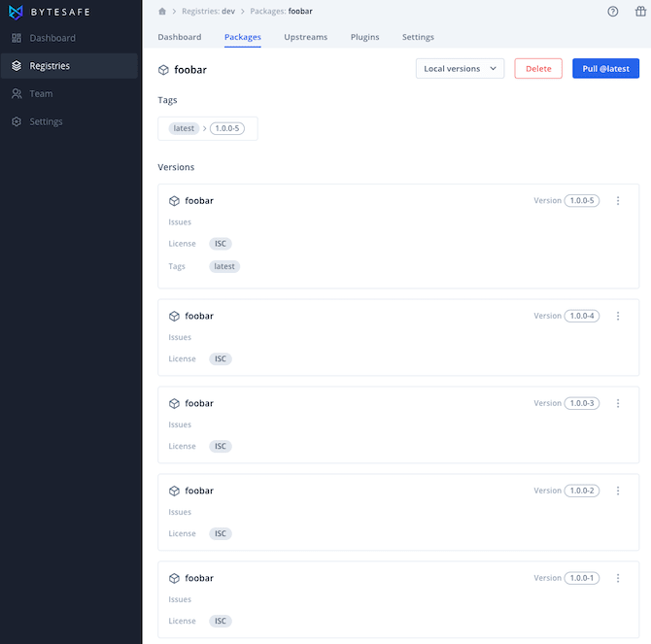This screenshot has width=651, height=644.
Task: Click latest tag on version 1.0.0-5 card
Action: [x=224, y=266]
